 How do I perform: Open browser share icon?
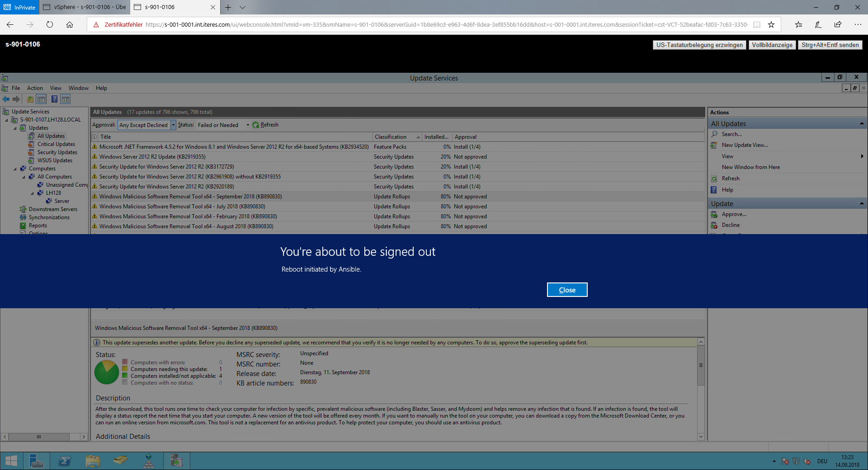[x=838, y=24]
